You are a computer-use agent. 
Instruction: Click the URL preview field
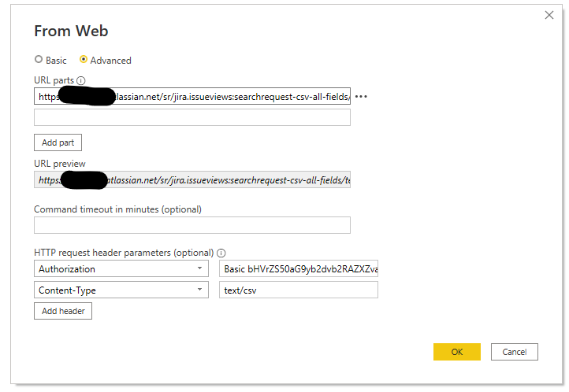192,179
